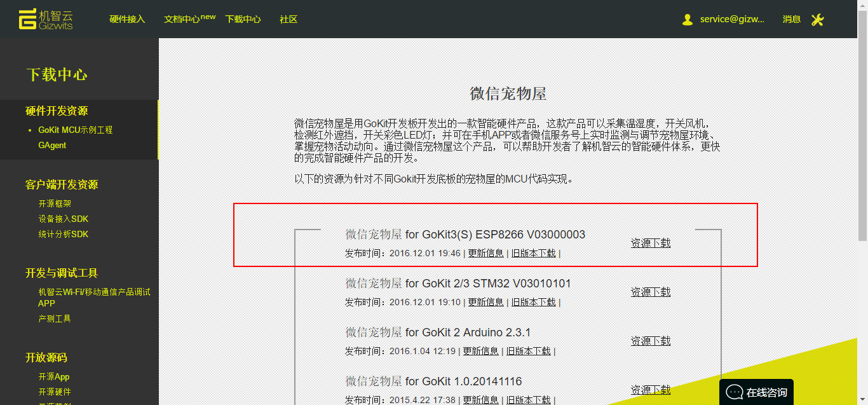868x405 pixels.
Task: Open 设备接入SDK page
Action: click(63, 219)
